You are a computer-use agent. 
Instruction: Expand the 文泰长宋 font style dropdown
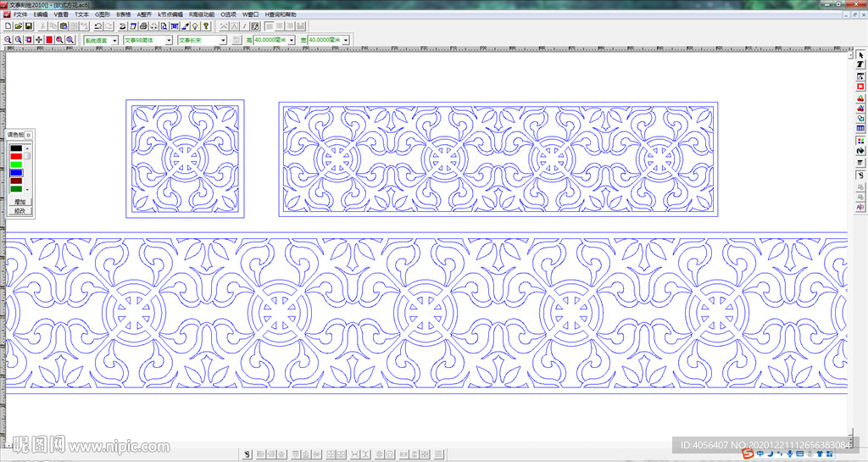pyautogui.click(x=223, y=40)
